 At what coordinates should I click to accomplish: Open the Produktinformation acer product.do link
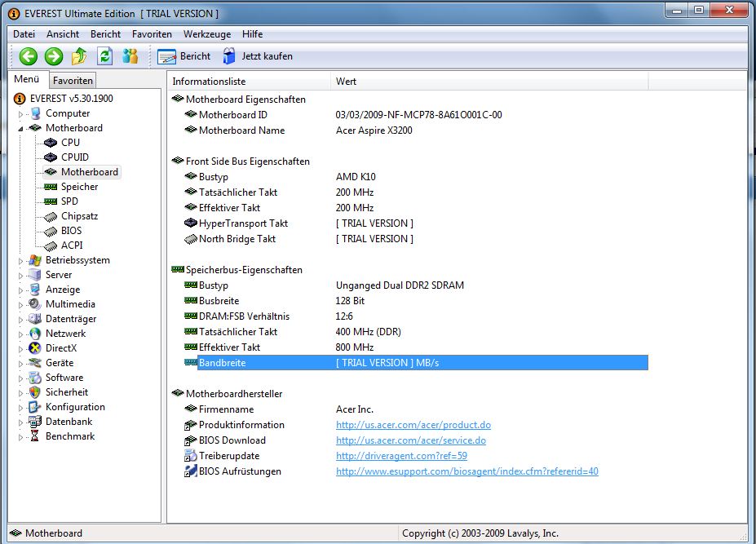click(x=413, y=425)
